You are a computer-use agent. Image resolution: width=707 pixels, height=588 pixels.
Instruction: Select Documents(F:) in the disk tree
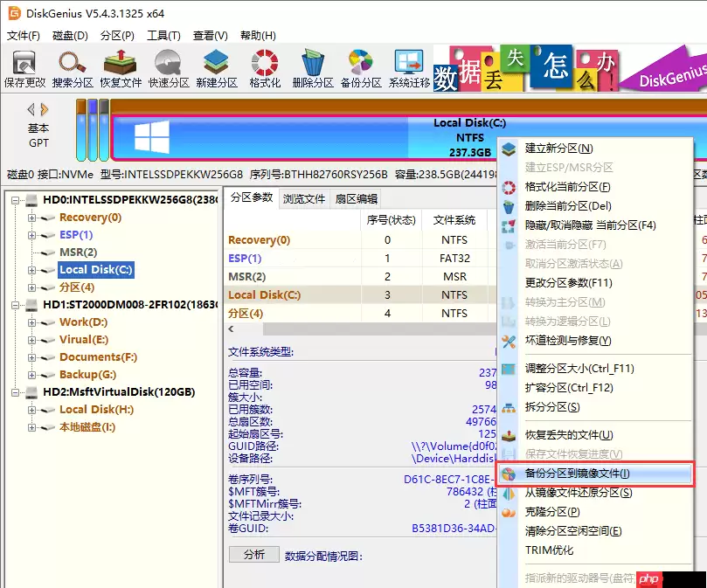tap(98, 357)
